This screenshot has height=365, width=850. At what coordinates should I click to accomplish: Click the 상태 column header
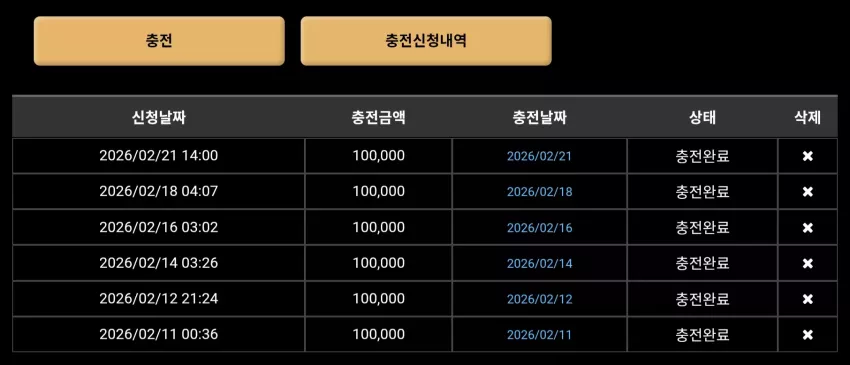click(703, 118)
